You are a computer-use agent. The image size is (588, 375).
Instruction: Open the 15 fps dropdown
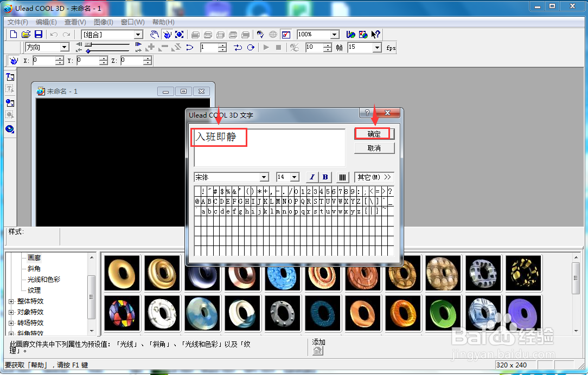pos(377,47)
